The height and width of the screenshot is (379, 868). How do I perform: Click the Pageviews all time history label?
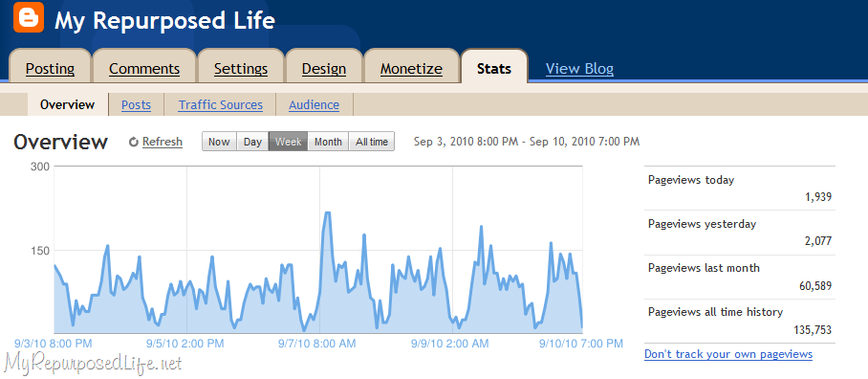pyautogui.click(x=715, y=313)
